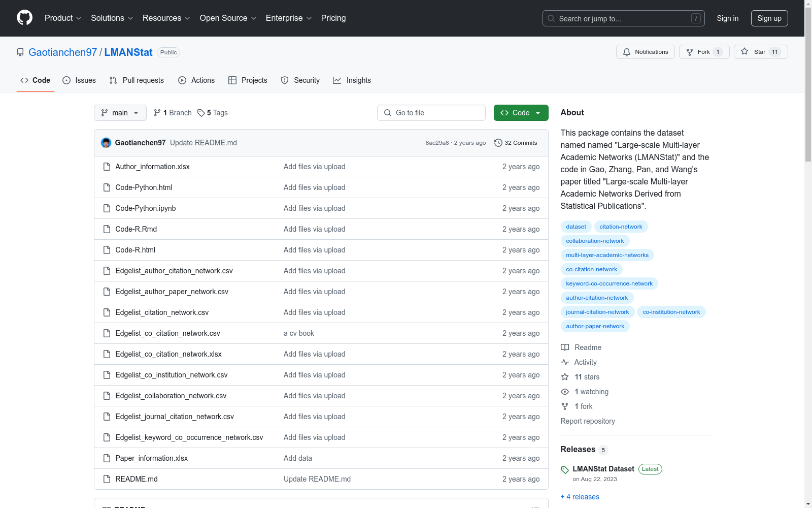
Task: Click the Sign in link
Action: click(x=728, y=18)
